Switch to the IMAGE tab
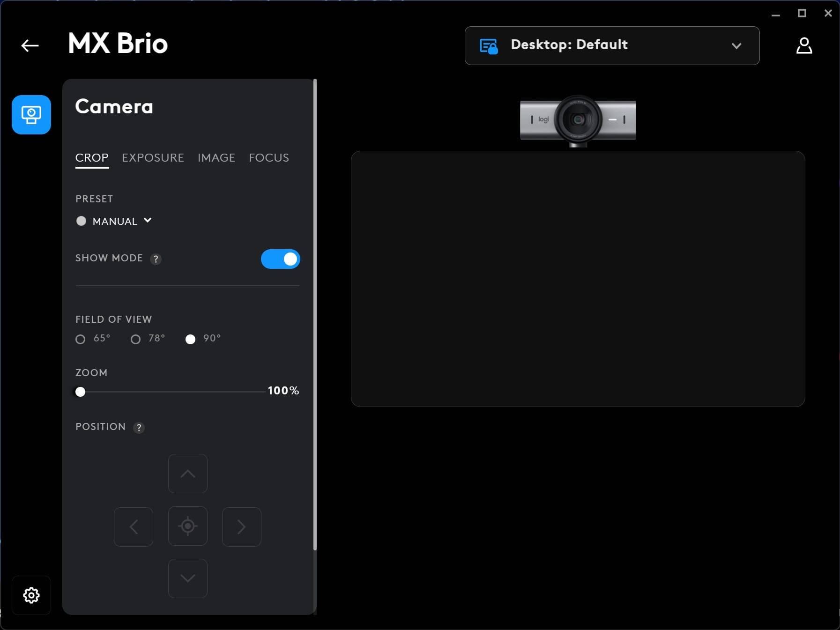Viewport: 840px width, 630px height. (x=216, y=158)
